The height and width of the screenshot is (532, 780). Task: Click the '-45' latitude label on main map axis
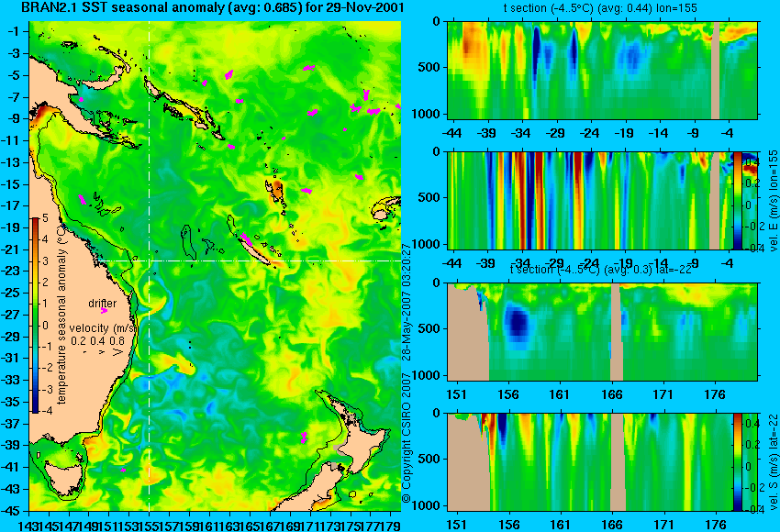click(x=12, y=511)
